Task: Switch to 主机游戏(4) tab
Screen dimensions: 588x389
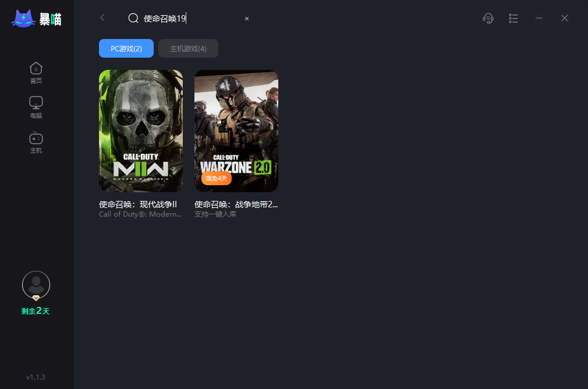Action: [188, 48]
